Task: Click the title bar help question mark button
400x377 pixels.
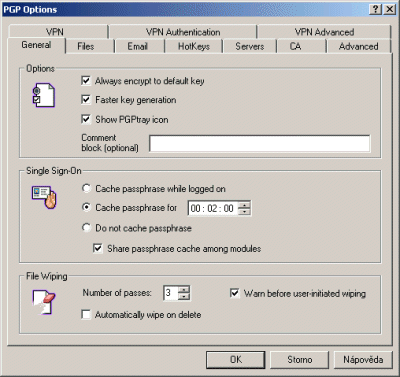Action: click(375, 9)
